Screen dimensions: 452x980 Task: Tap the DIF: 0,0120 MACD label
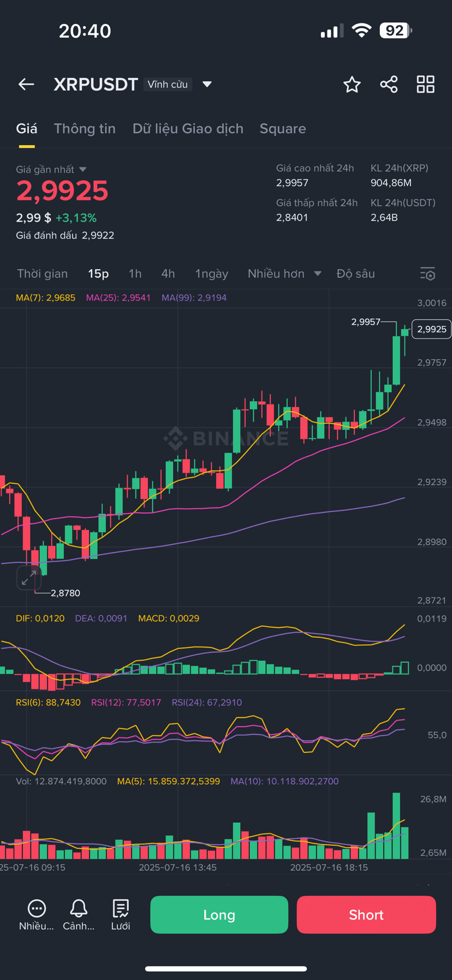pyautogui.click(x=40, y=619)
